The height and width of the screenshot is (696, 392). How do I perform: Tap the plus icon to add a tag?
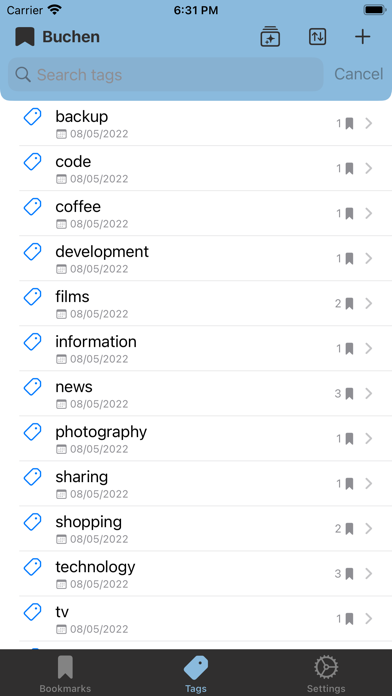(362, 36)
